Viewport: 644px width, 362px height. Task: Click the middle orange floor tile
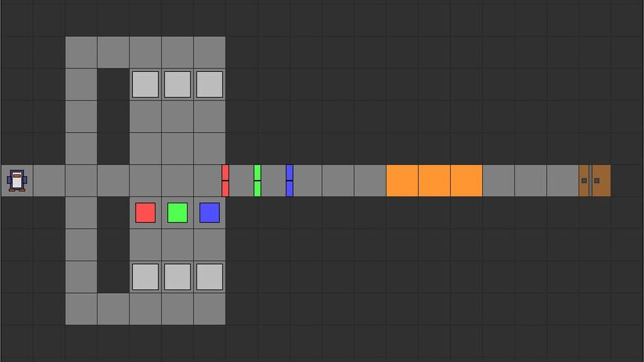[x=434, y=181]
